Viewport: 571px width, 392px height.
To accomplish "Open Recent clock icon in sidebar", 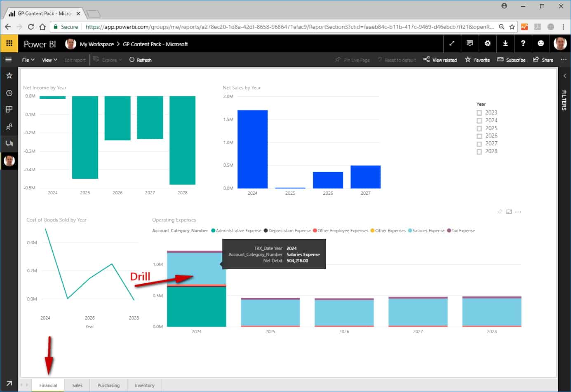I will tap(9, 93).
